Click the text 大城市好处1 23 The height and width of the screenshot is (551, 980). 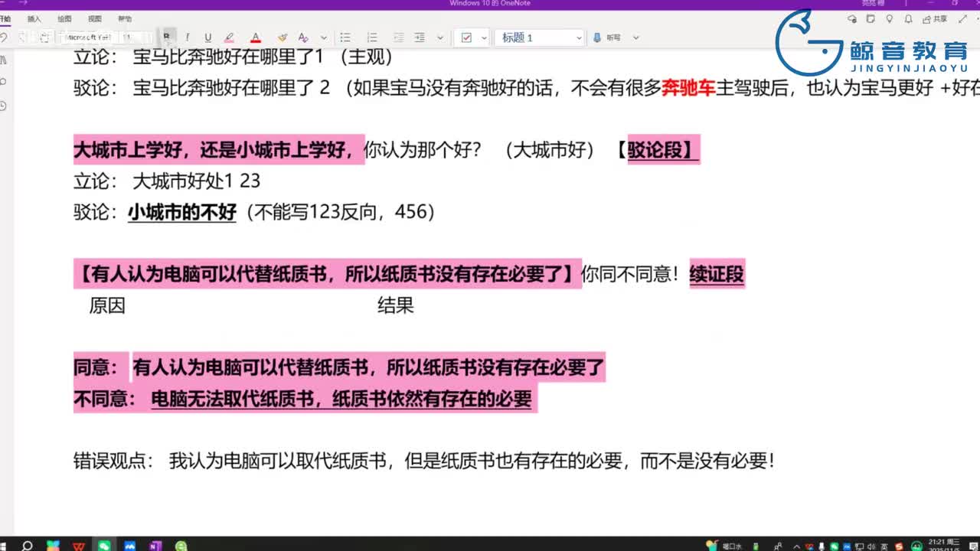coord(197,181)
